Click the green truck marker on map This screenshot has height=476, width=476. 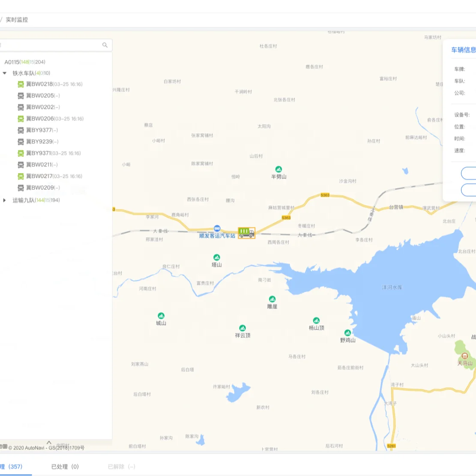246,233
